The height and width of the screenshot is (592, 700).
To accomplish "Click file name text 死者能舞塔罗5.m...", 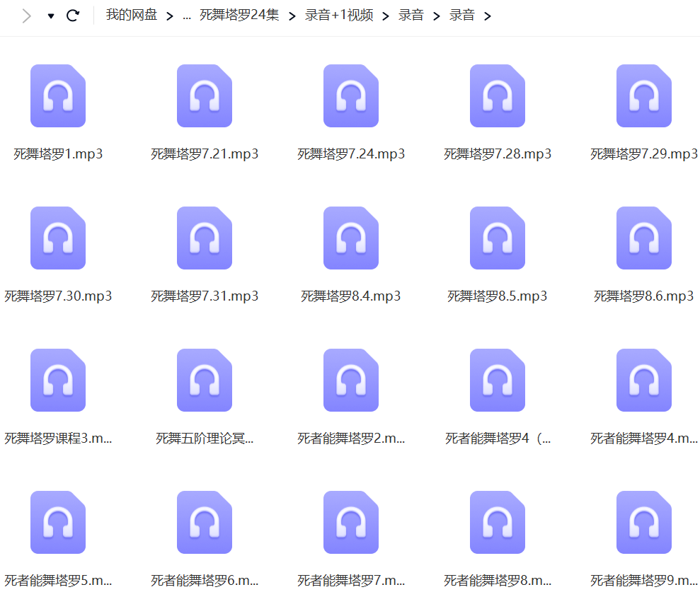I will point(58,581).
